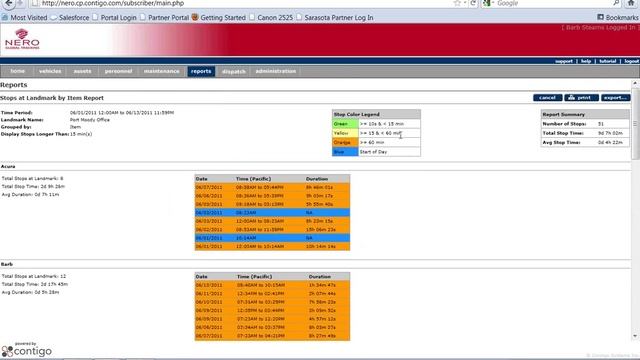The image size is (640, 360).
Task: Export the report with the export button
Action: [x=616, y=98]
